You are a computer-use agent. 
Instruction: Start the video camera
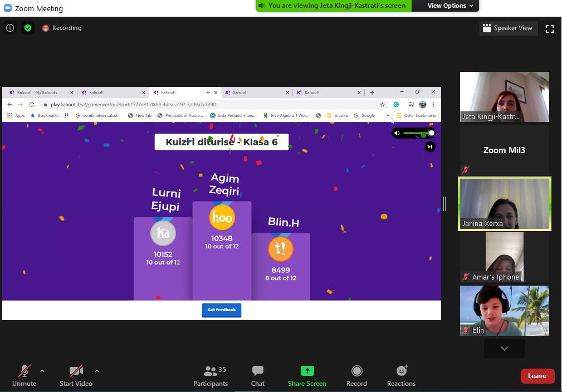(x=76, y=375)
